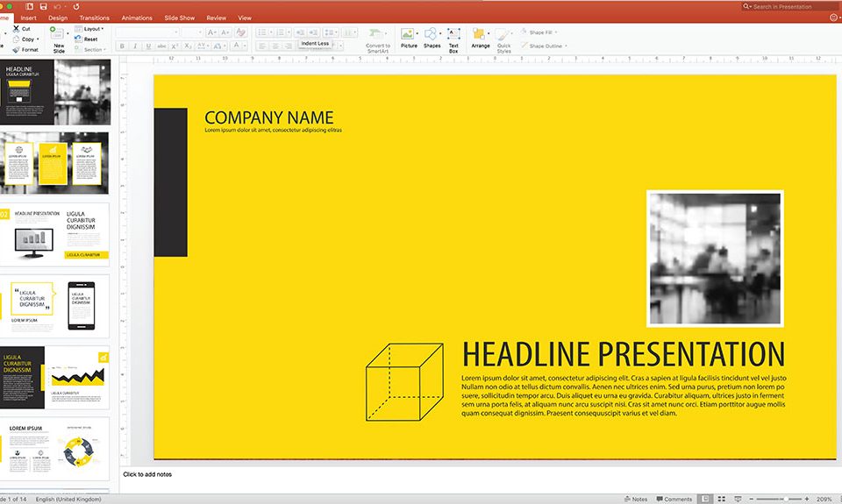Open the Shape Outline dropdown
Viewport: 842px width, 504px height.
pos(544,46)
